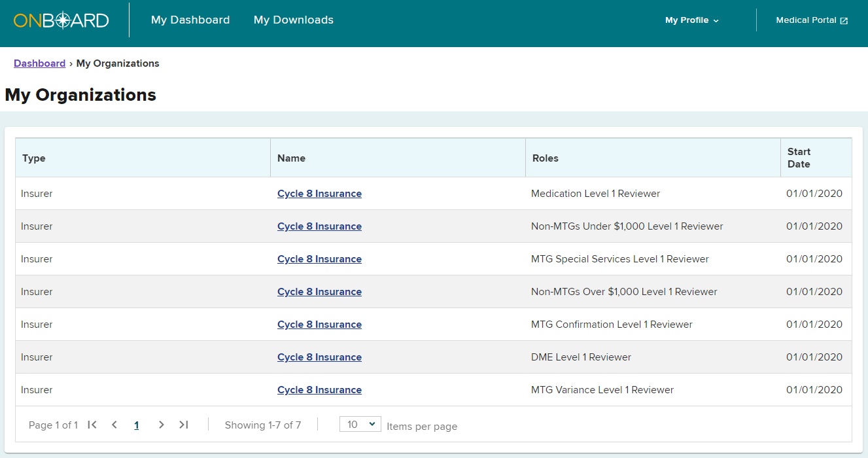The height and width of the screenshot is (458, 868).
Task: Jump to last page of results
Action: point(184,425)
